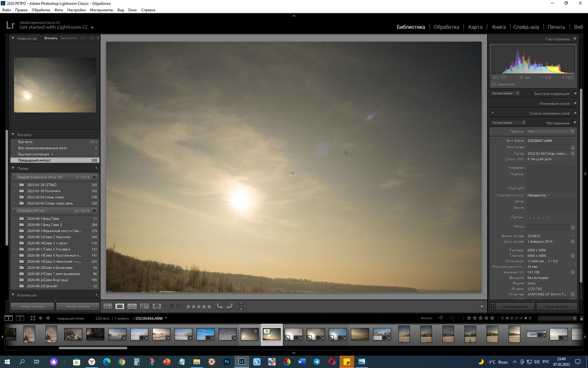588x368 pixels.
Task: Toggle the Оригиналы checkbox under histogram
Action: pos(494,85)
